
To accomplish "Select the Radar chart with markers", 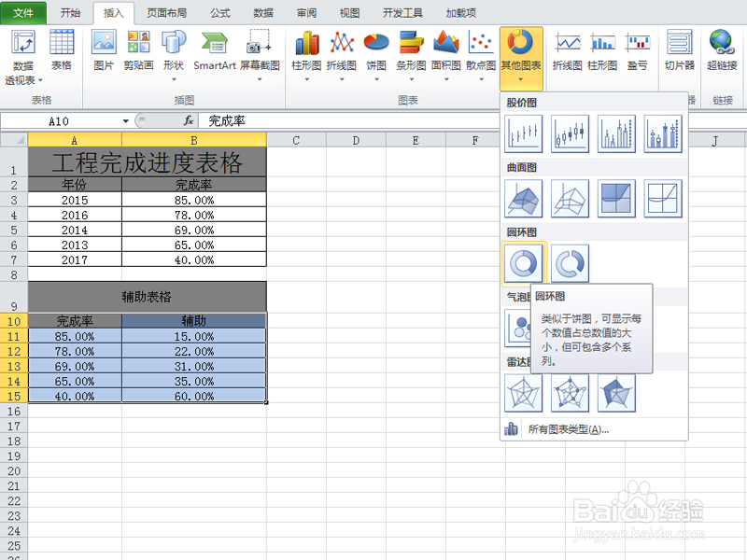I will (570, 393).
